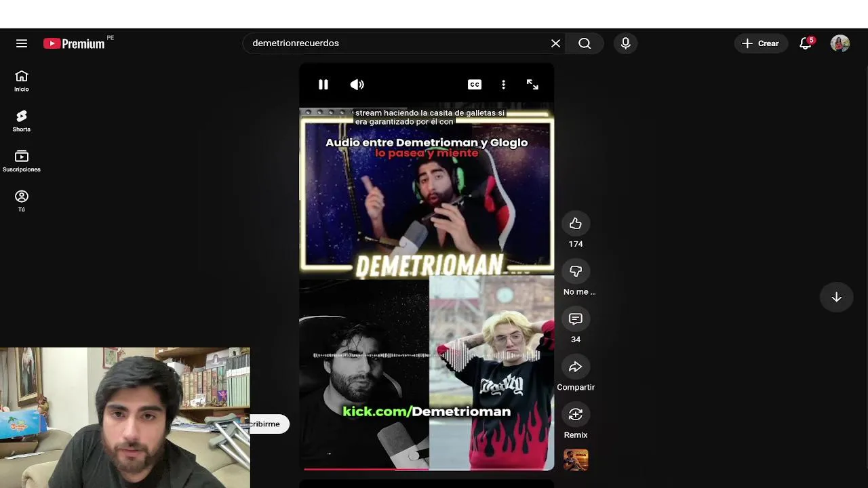Click the Compartir share arrow
The height and width of the screenshot is (488, 868).
click(576, 367)
